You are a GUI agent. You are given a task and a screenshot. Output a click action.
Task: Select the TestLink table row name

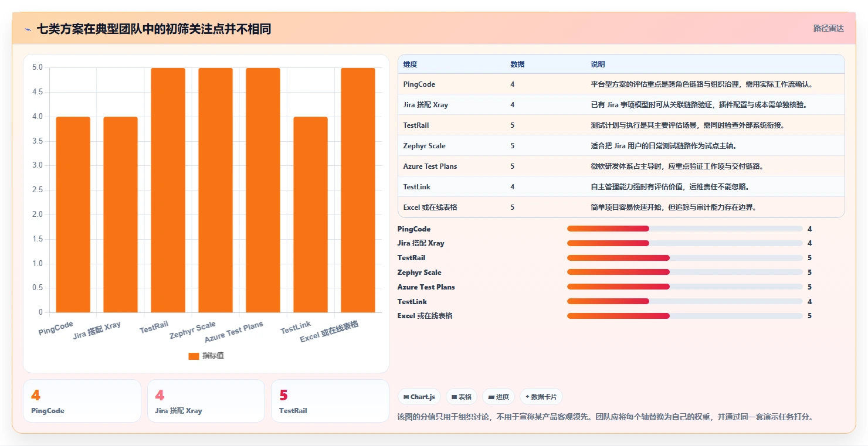417,187
